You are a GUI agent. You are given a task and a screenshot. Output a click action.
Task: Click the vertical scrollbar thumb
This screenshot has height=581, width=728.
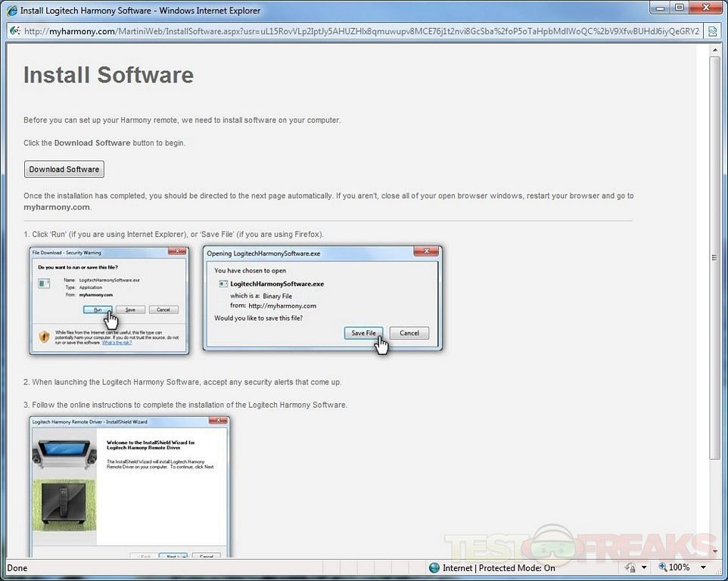714,257
